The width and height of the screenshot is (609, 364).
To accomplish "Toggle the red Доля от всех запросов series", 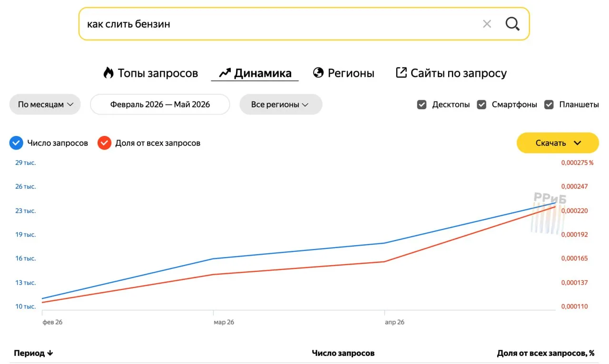I will point(104,143).
